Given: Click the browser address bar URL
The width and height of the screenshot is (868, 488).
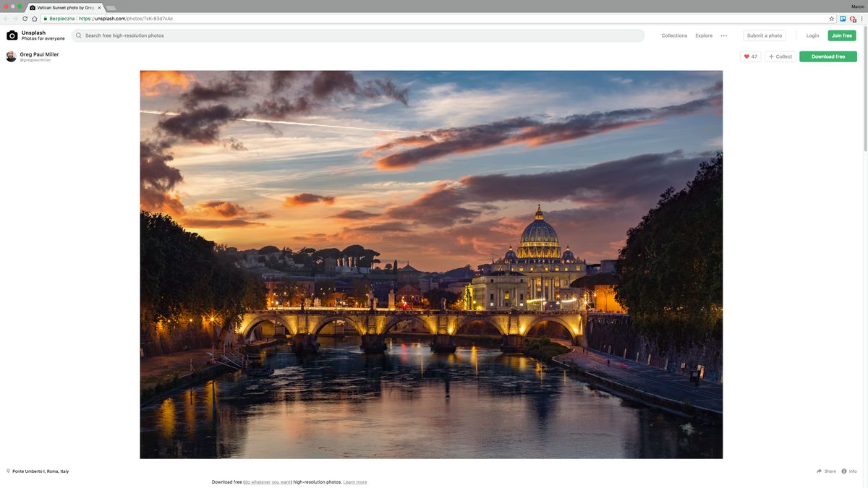Looking at the screenshot, I should coord(126,19).
